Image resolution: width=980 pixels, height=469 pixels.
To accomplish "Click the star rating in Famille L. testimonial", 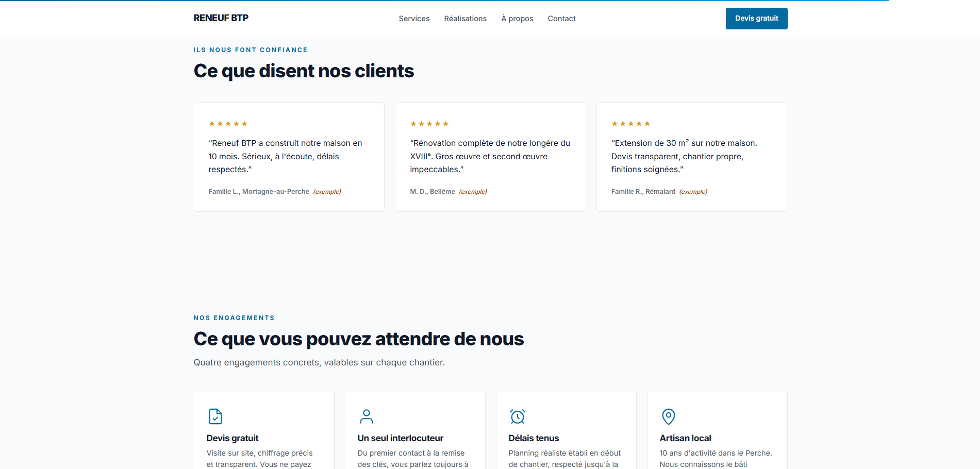I will [228, 124].
